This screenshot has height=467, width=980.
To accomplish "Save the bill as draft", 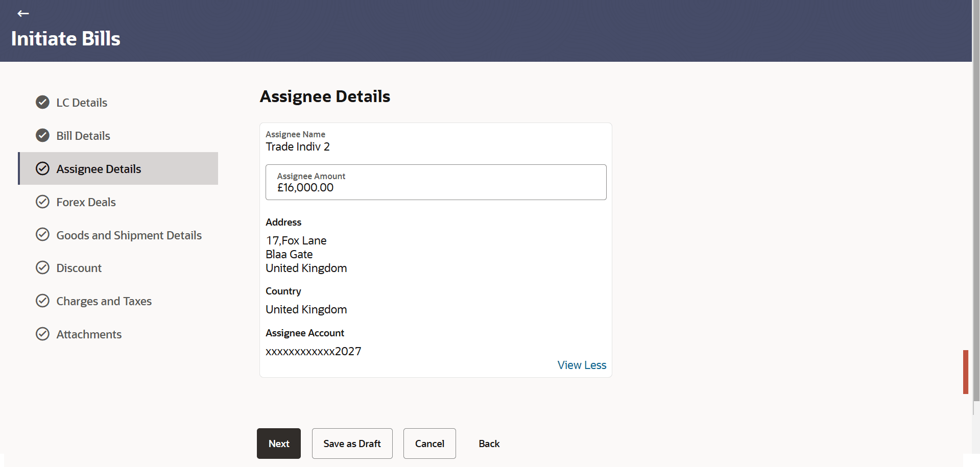I will (352, 444).
